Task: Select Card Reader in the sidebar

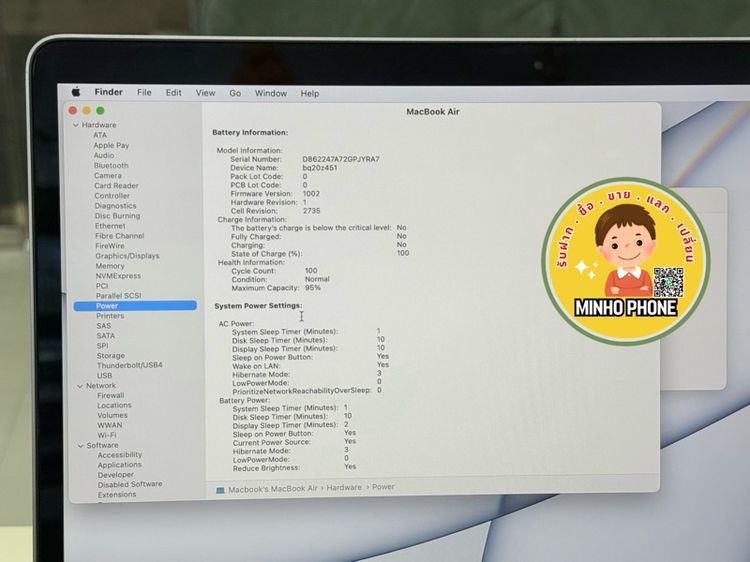Action: coord(116,186)
